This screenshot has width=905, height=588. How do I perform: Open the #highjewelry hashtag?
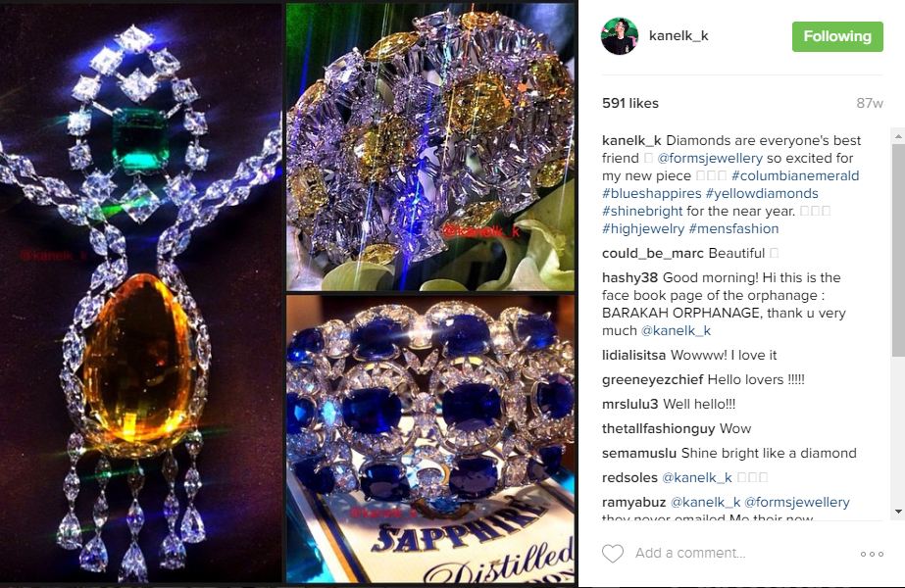point(643,228)
